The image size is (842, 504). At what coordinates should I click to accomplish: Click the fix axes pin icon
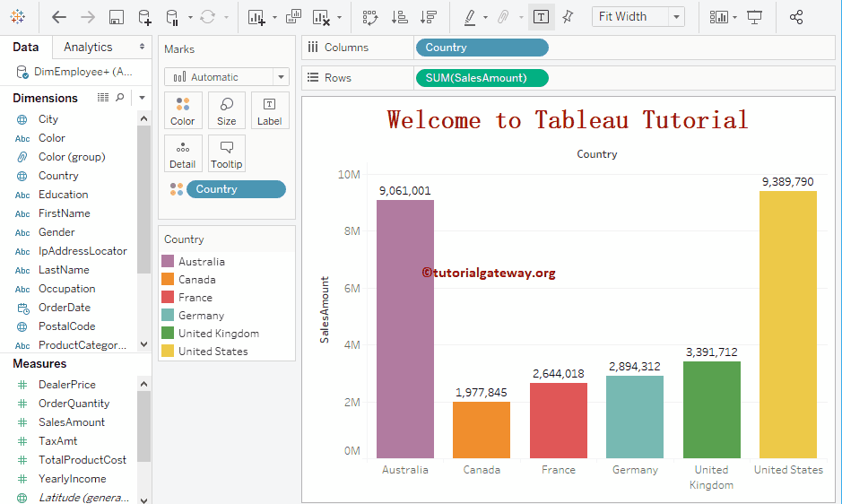[568, 17]
